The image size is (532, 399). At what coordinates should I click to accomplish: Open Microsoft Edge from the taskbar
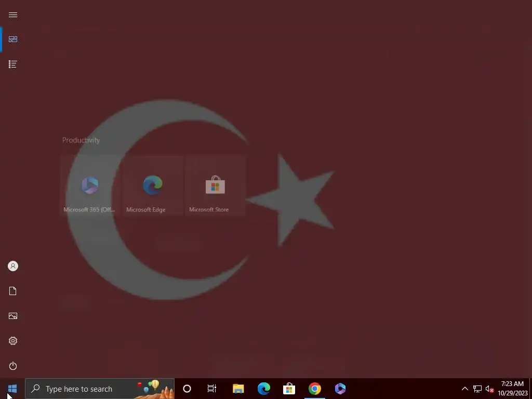pos(263,389)
